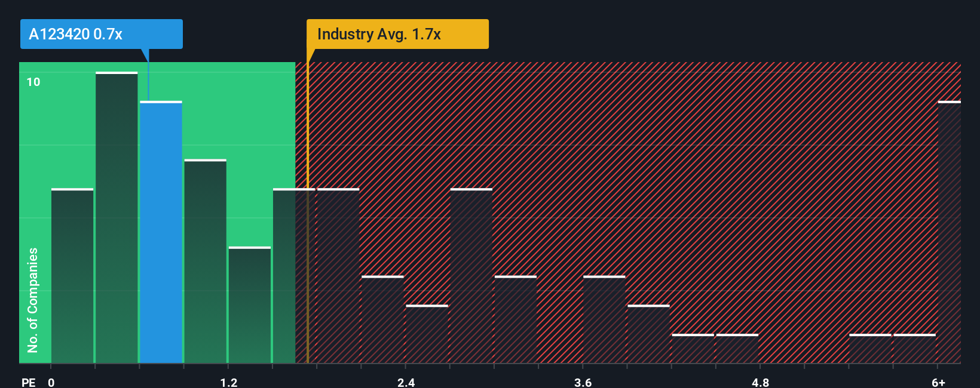The image size is (980, 388).
Task: Click the tall hatched bar between 2.4 and 3.6
Action: pyautogui.click(x=471, y=276)
